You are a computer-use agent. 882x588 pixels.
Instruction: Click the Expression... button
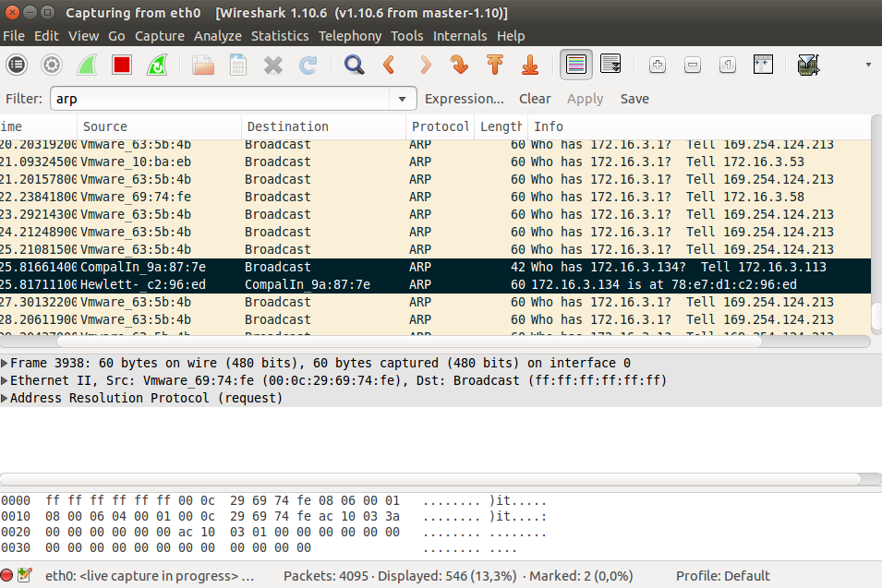click(465, 99)
